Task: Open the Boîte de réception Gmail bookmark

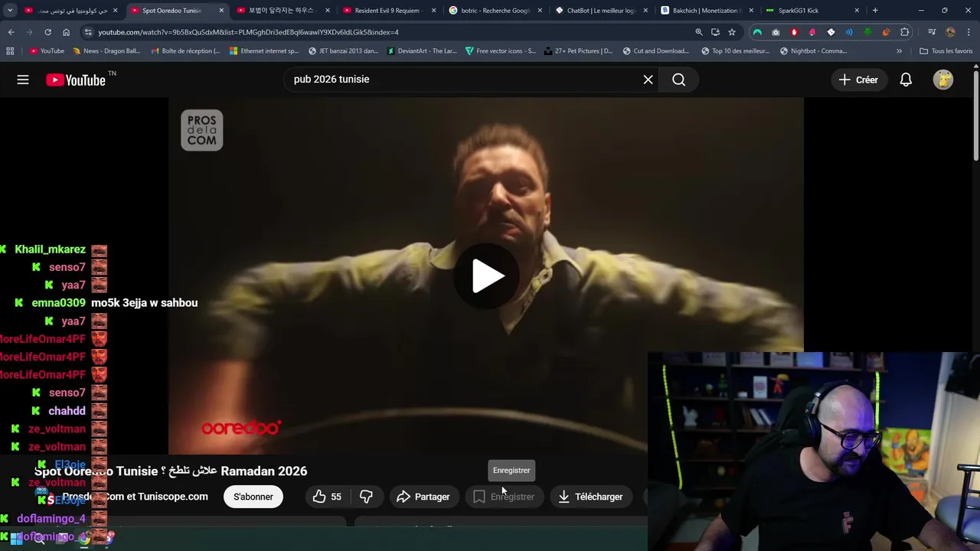Action: click(x=185, y=51)
